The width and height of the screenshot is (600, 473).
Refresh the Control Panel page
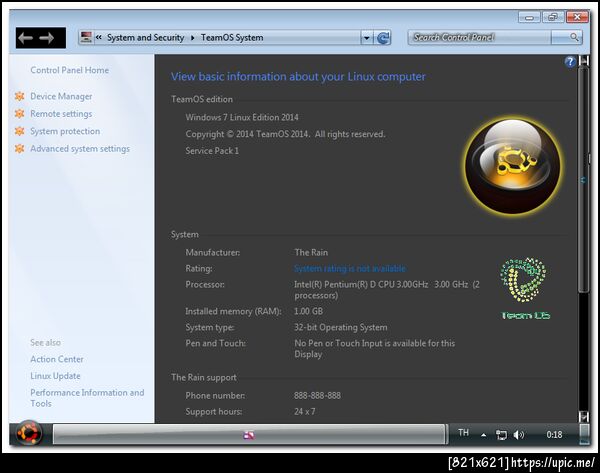[383, 38]
